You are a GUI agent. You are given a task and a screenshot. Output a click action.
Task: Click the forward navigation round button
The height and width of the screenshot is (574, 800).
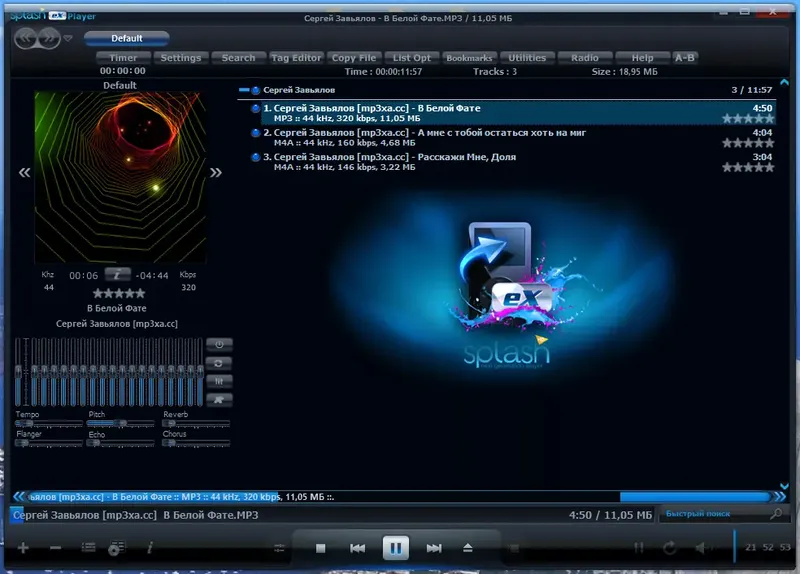pyautogui.click(x=49, y=38)
